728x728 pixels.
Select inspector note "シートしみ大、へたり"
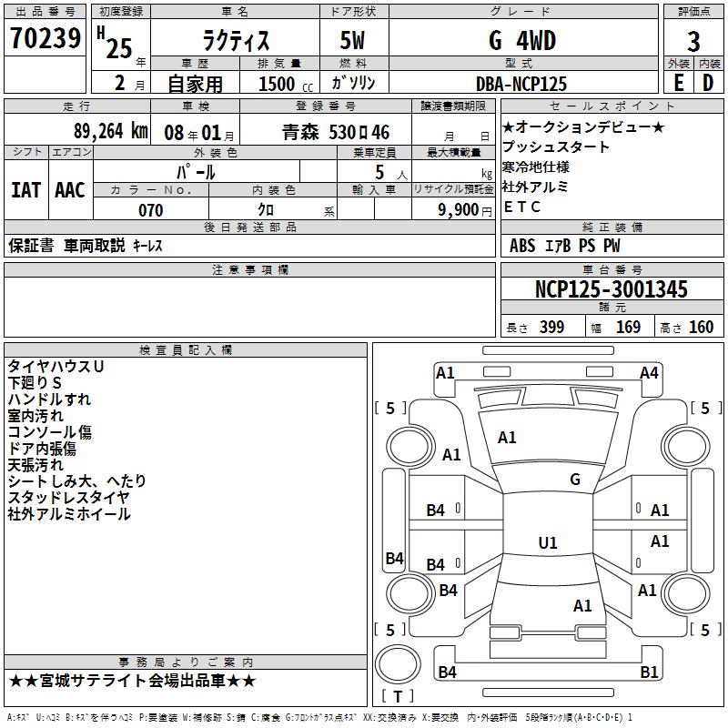77,481
